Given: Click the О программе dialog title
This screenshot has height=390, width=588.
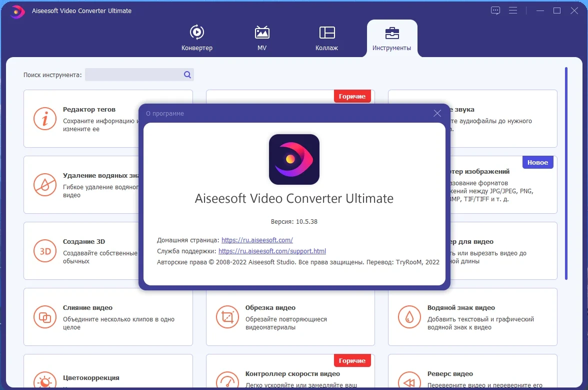Looking at the screenshot, I should tap(165, 113).
